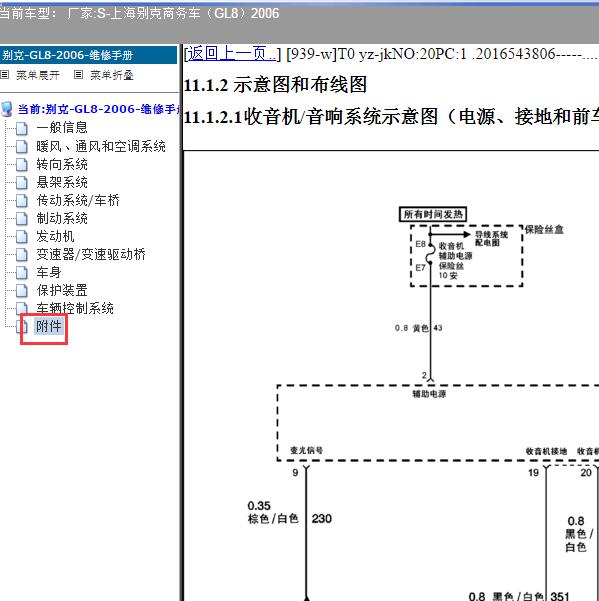The height and width of the screenshot is (601, 599).
Task: Select the 附件 tree item
Action: 49,327
